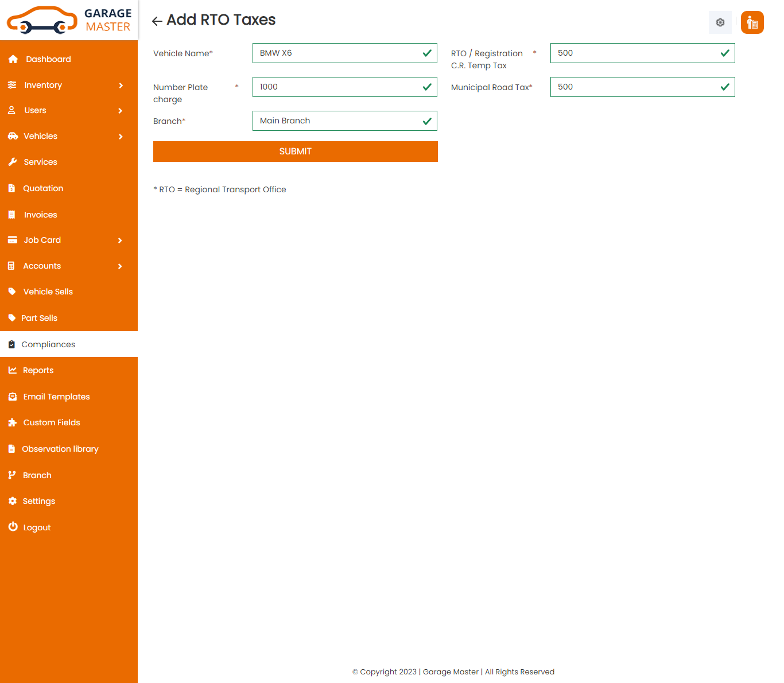Image resolution: width=784 pixels, height=683 pixels.
Task: Select the Dashboard home icon
Action: tap(13, 59)
